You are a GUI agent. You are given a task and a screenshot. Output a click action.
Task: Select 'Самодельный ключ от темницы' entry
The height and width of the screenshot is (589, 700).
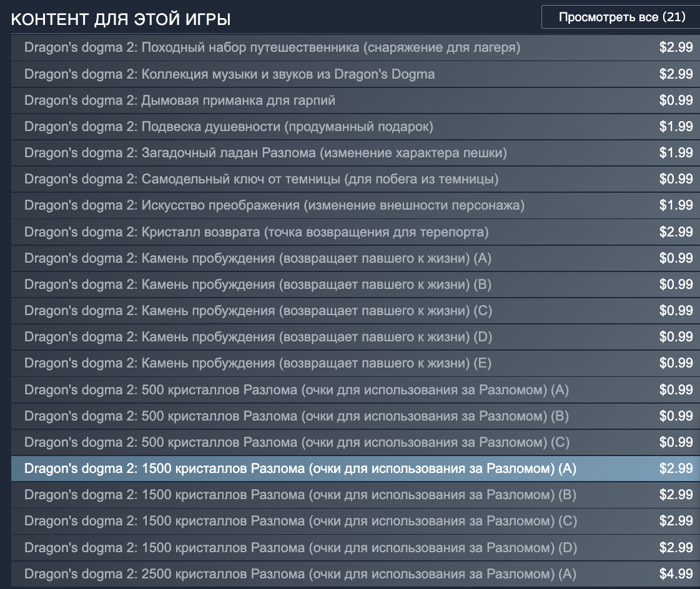[355, 179]
